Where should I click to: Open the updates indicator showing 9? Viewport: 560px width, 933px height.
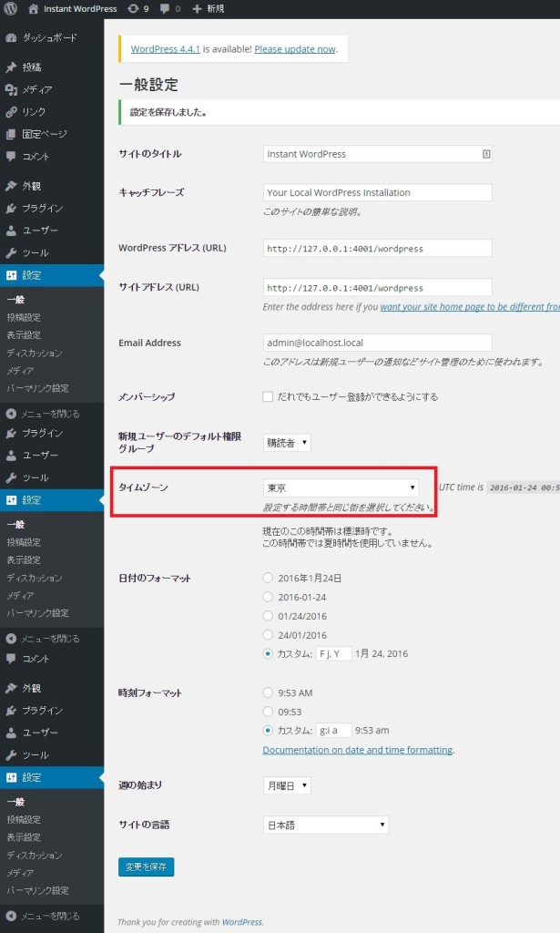click(x=137, y=9)
